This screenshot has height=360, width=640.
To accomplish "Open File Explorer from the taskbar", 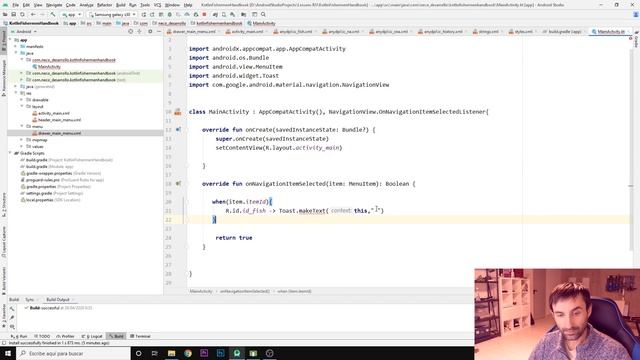I will click(x=171, y=353).
